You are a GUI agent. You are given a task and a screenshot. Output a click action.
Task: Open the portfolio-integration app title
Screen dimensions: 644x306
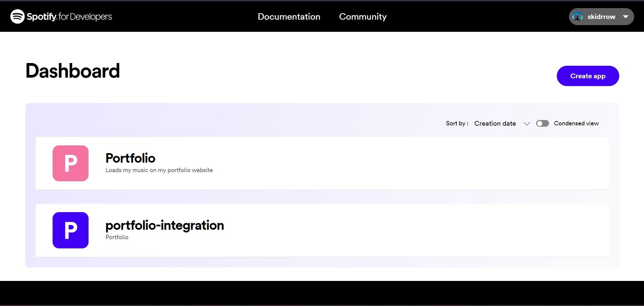165,225
